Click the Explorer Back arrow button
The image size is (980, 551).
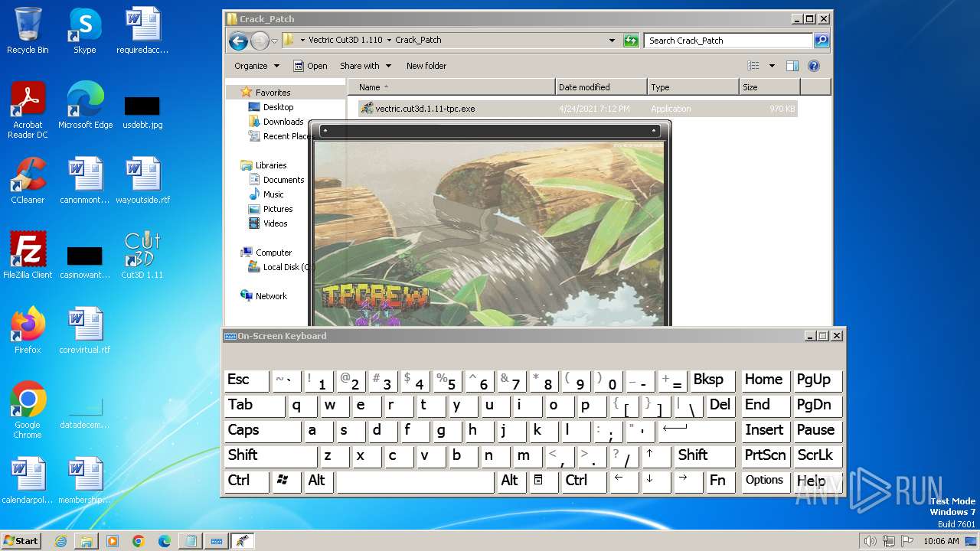point(238,41)
